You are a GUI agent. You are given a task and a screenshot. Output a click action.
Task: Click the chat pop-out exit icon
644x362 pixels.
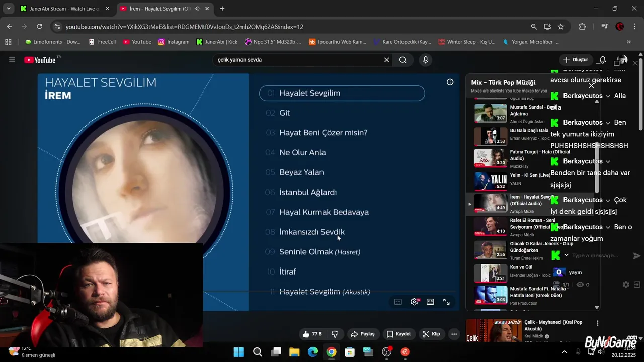[637, 285]
